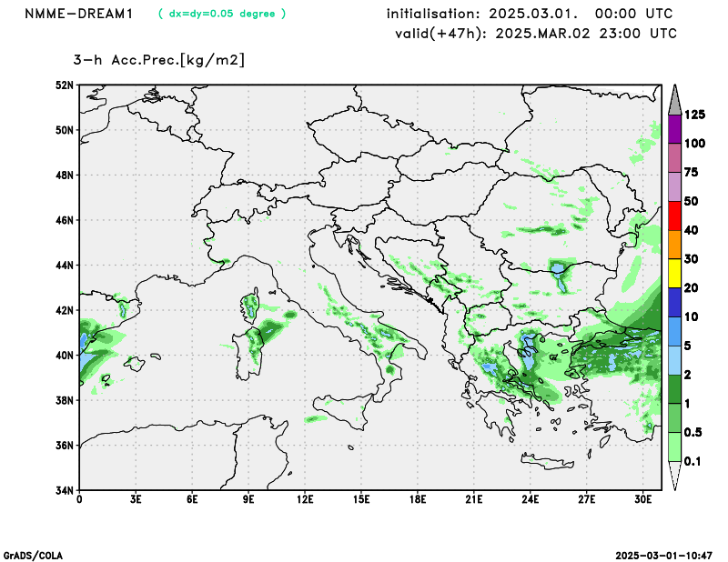This screenshot has width=728, height=562.
Task: Click the 30E longitude label
Action: pos(643,500)
